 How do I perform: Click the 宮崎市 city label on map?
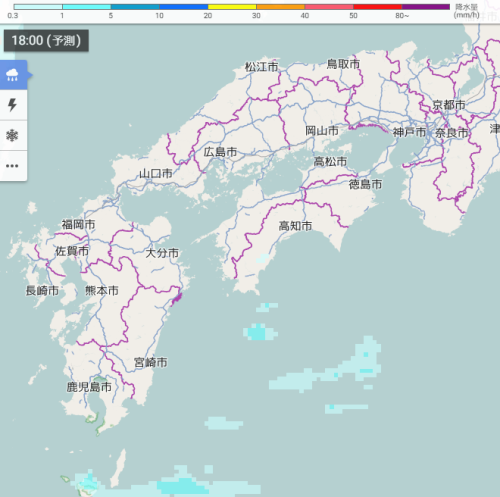pyautogui.click(x=151, y=362)
